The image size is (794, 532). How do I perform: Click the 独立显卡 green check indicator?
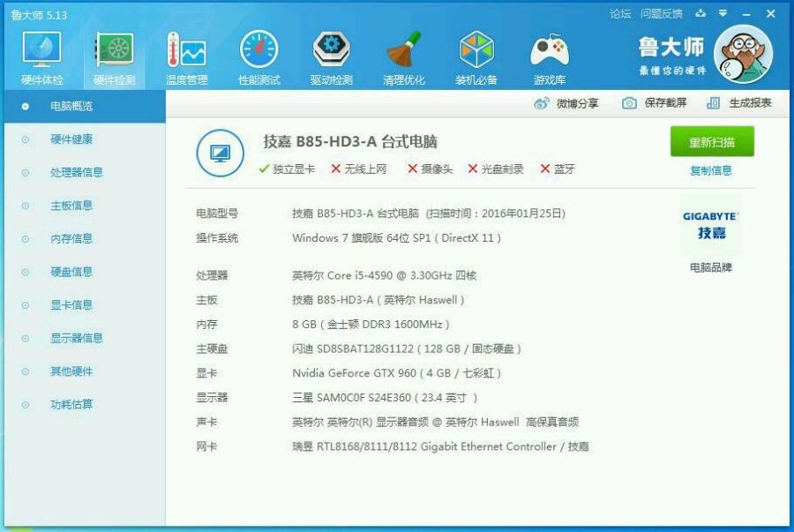(287, 169)
